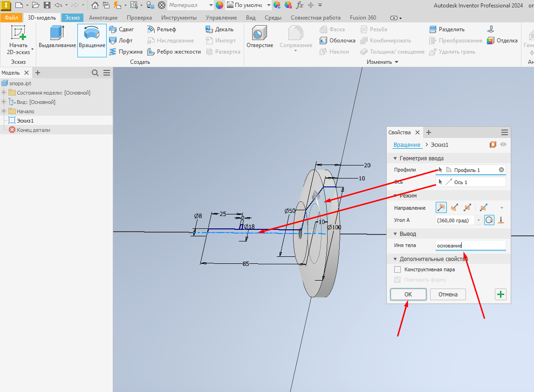Screen dimensions: 534x392
Task: Click the Ось 1 axis selector field
Action: [x=471, y=182]
